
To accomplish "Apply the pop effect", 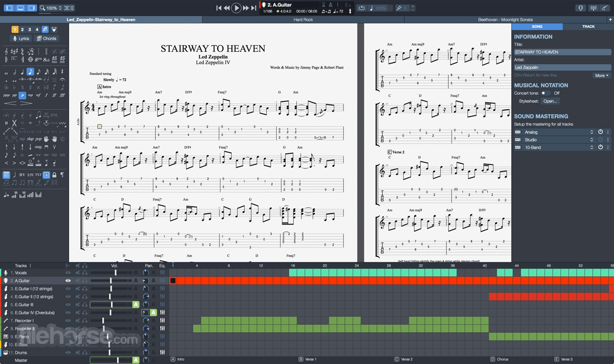I will [x=39, y=139].
